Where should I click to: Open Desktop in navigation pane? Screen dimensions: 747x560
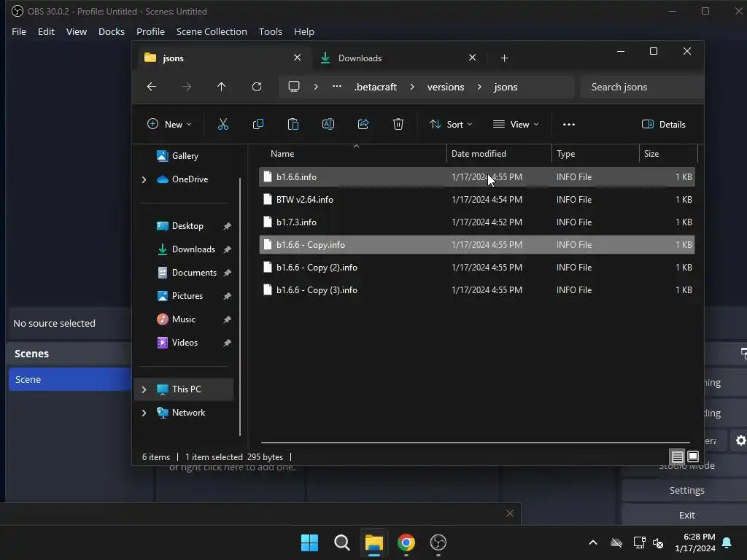[x=187, y=226]
